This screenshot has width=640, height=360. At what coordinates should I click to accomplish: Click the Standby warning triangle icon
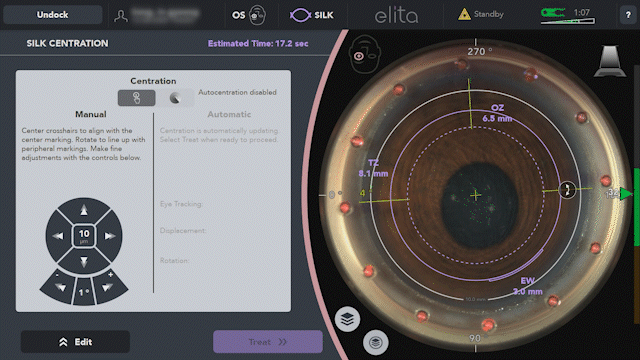(464, 15)
